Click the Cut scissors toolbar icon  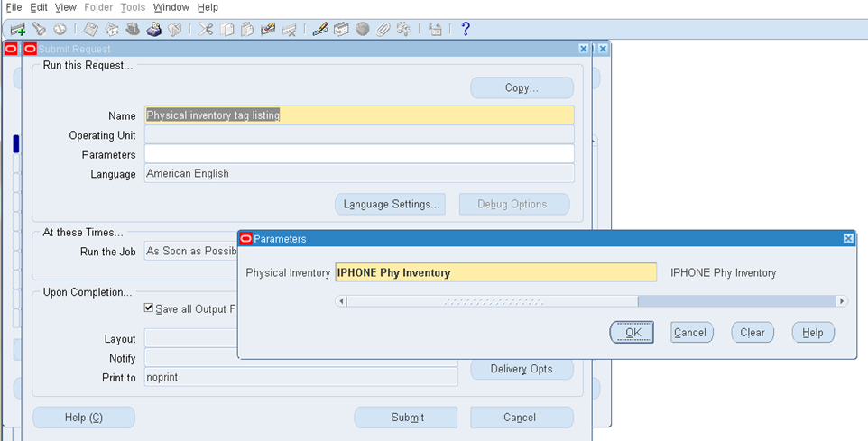pyautogui.click(x=206, y=29)
